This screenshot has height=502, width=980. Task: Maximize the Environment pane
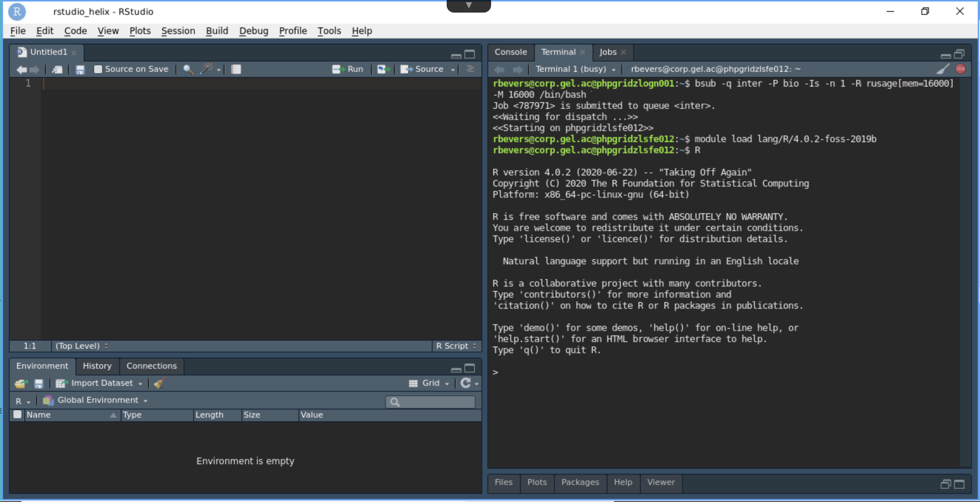(470, 368)
